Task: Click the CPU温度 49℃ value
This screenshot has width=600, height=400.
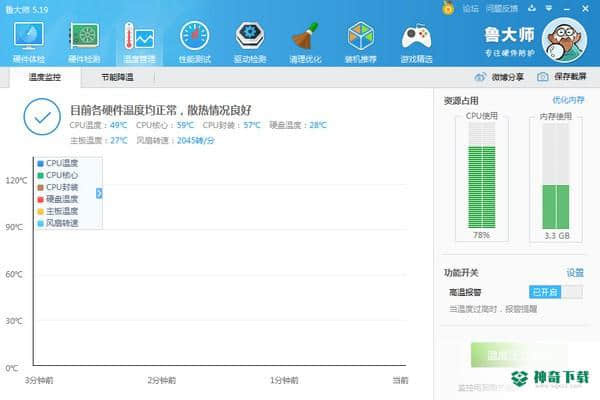Action: pyautogui.click(x=118, y=125)
